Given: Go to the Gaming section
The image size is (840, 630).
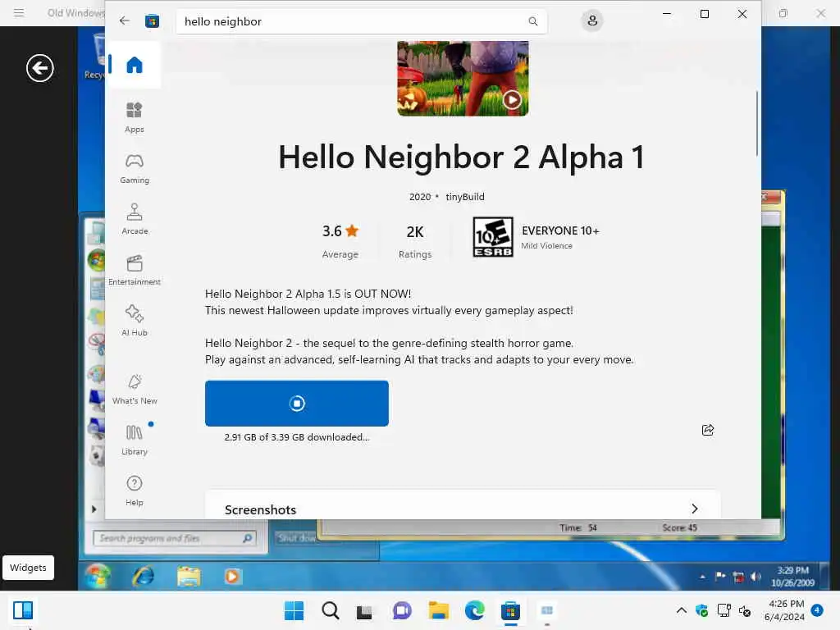Looking at the screenshot, I should [135, 168].
